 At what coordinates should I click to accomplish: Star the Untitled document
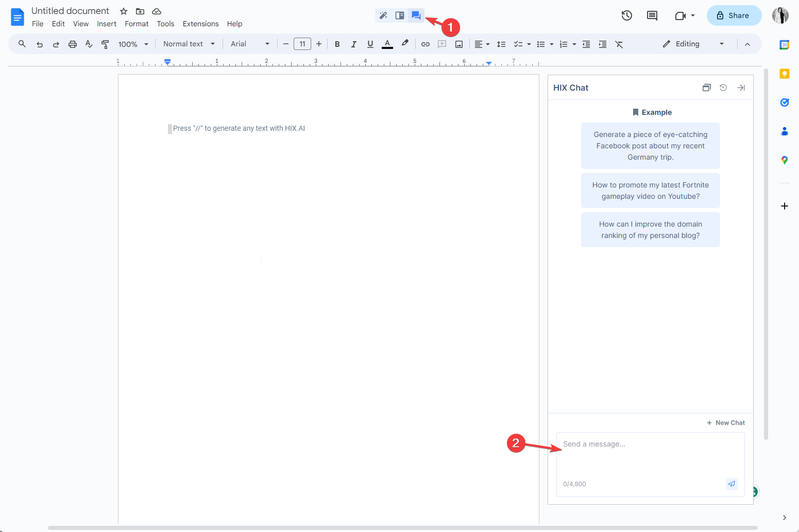coord(124,11)
